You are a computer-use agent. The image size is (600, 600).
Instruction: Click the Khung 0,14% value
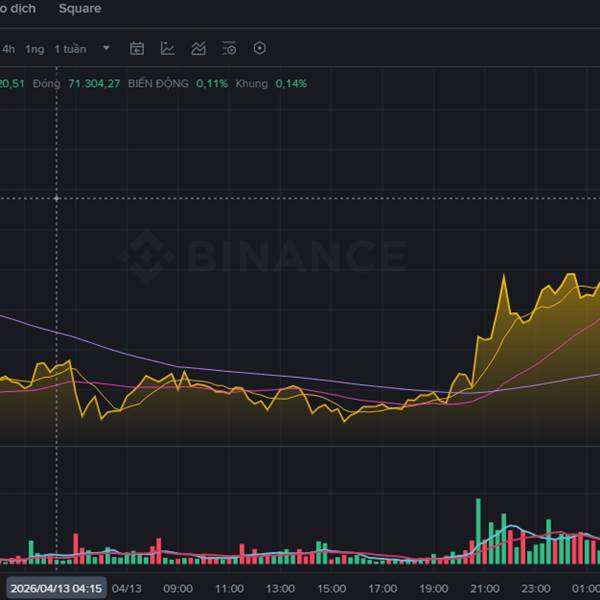pos(292,83)
